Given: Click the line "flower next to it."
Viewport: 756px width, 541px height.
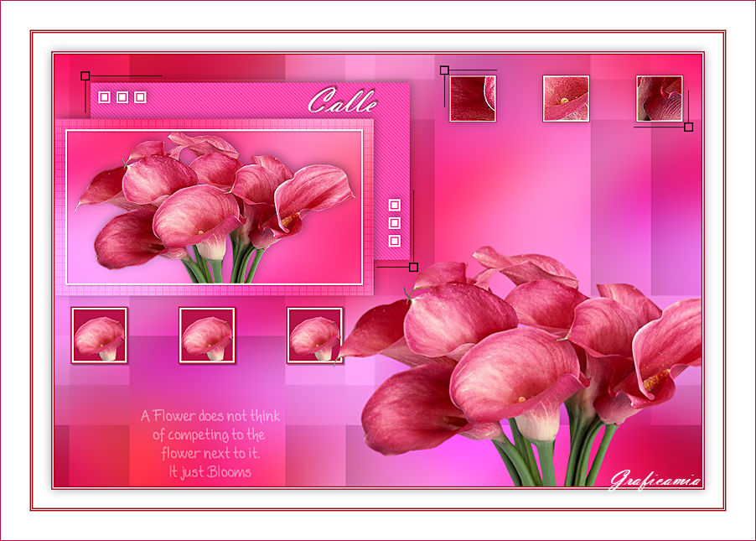Looking at the screenshot, I should pyautogui.click(x=210, y=453).
